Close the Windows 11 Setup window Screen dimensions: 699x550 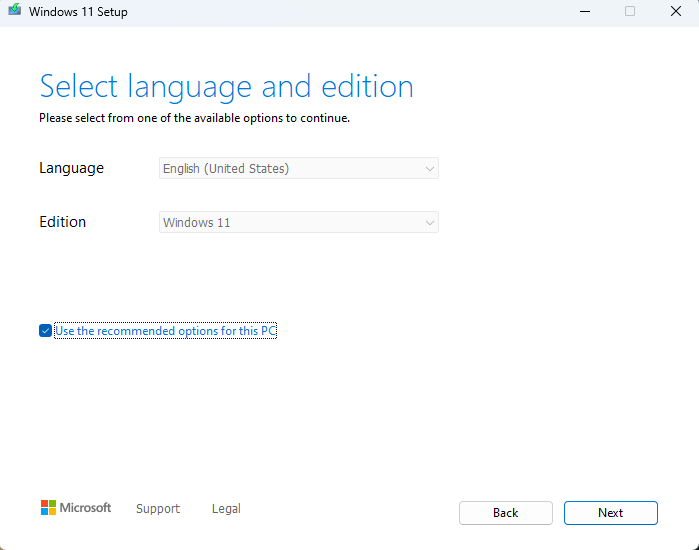click(x=676, y=12)
